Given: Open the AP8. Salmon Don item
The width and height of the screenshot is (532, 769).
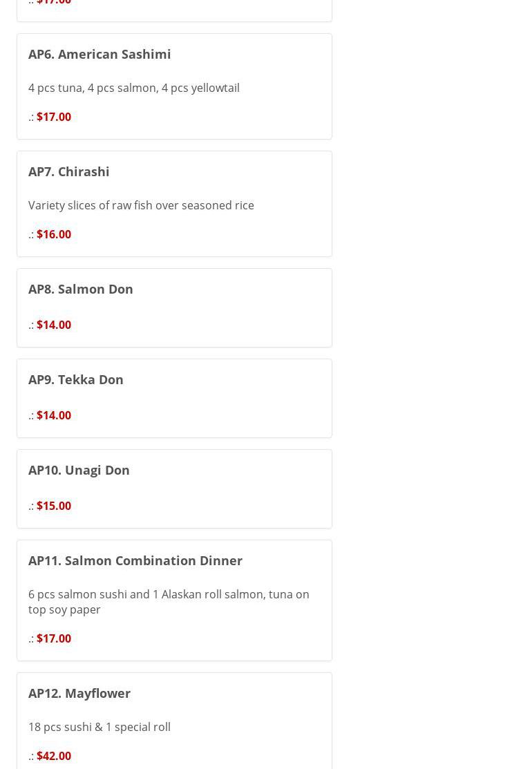Looking at the screenshot, I should (81, 289).
